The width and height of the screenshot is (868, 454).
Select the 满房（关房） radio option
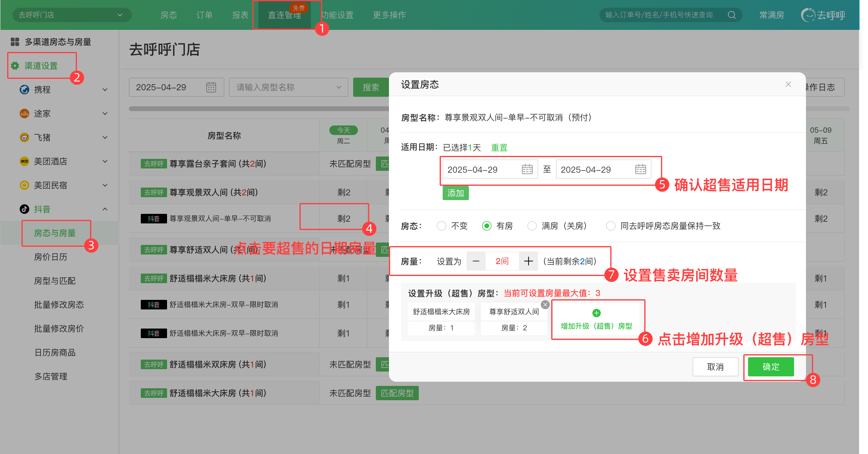point(532,226)
